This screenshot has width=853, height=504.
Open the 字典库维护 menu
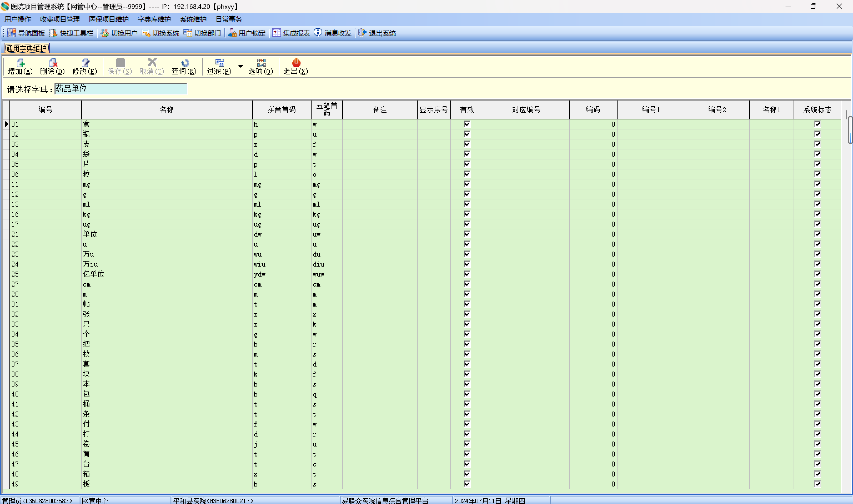(154, 19)
